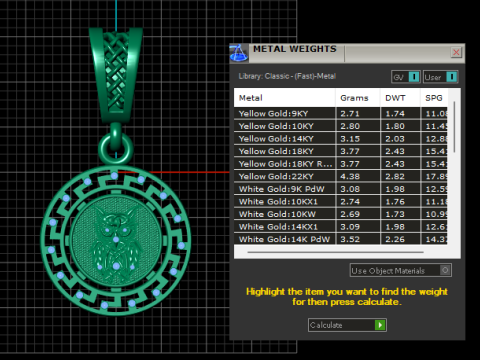Close the Metal Weights panel
The height and width of the screenshot is (360, 480).
click(x=456, y=52)
